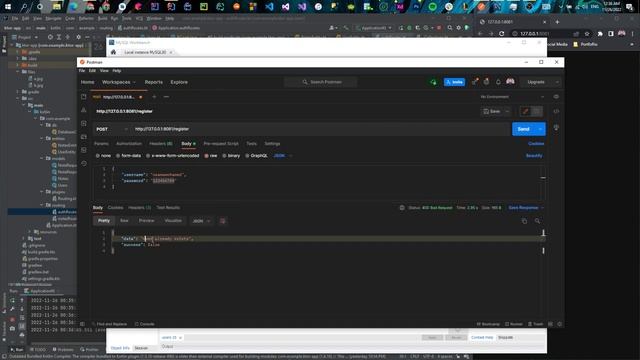The image size is (640, 360).
Task: Click the Save request button
Action: [x=492, y=111]
